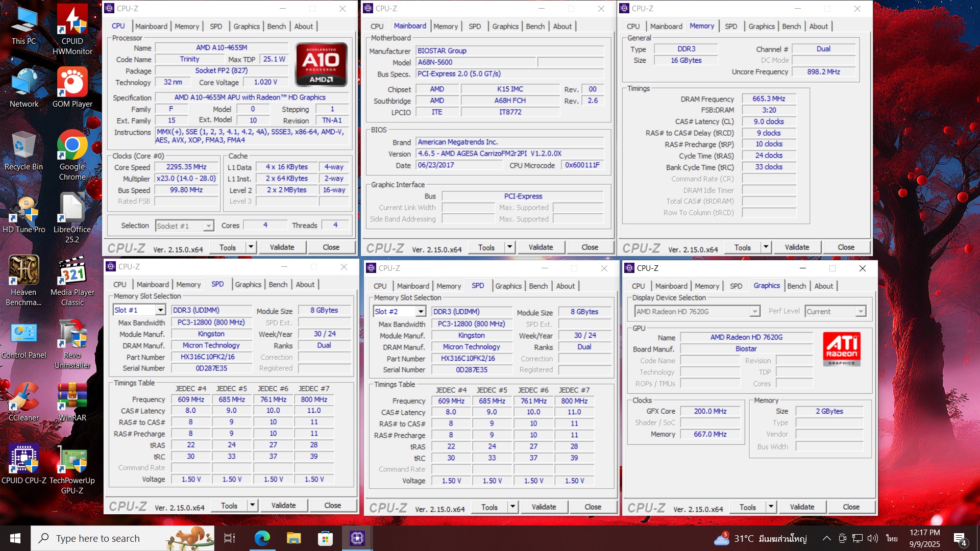
Task: Switch to Bench tab in Graphics window
Action: click(x=796, y=286)
